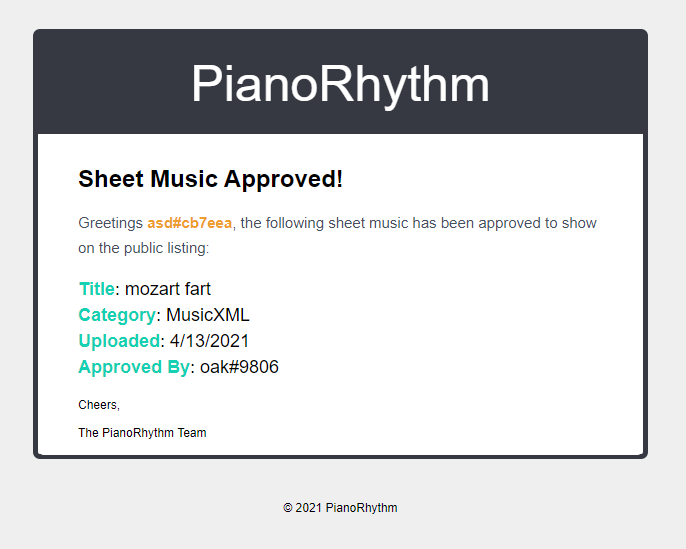Screen dimensions: 686x549
Task: Click the upload date 4/13/2021
Action: [210, 341]
